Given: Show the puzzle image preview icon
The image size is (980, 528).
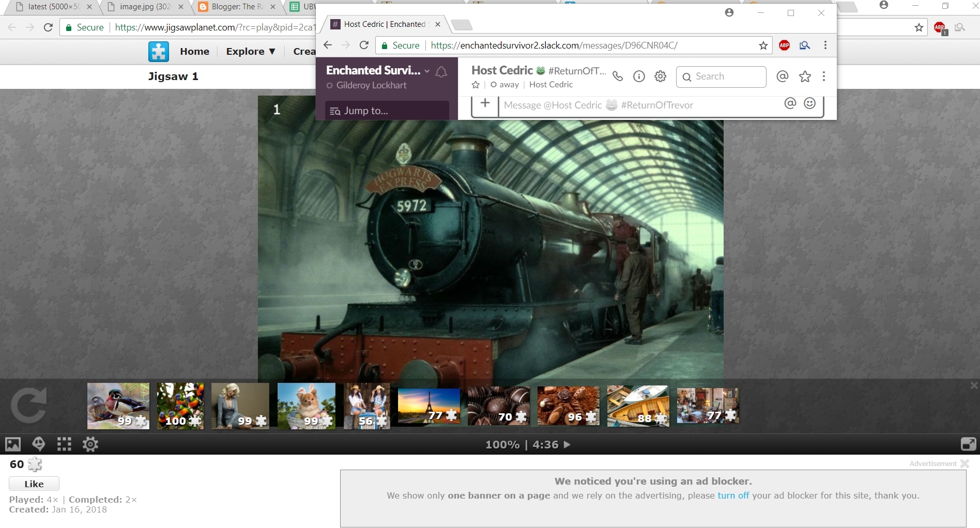Looking at the screenshot, I should [13, 444].
